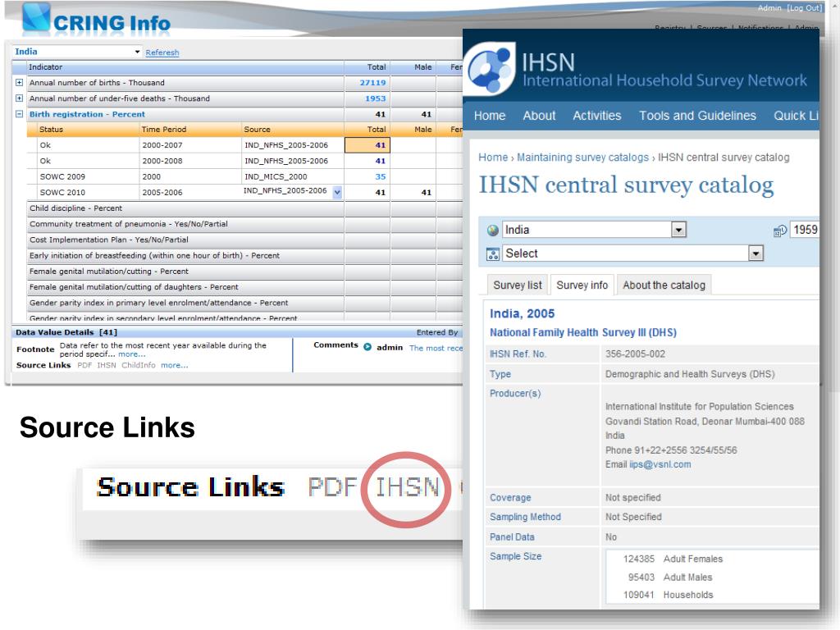
Task: Click the globe icon beside India dropdown
Action: pyautogui.click(x=493, y=231)
